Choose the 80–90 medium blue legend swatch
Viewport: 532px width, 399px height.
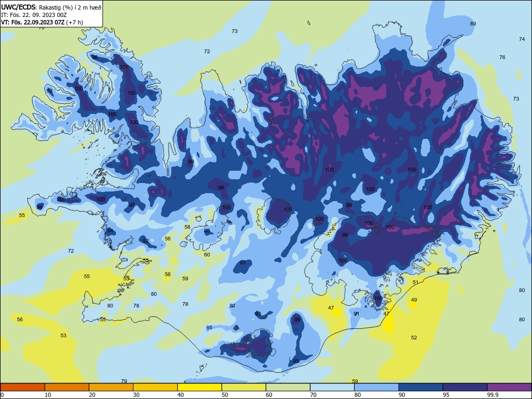tap(377, 387)
